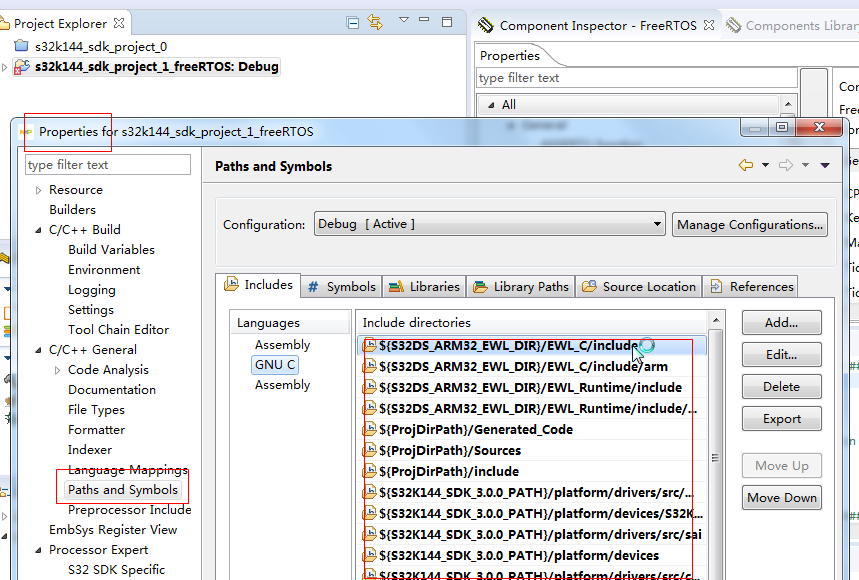The image size is (859, 580).
Task: Minimize the Project Explorer panel
Action: click(424, 20)
